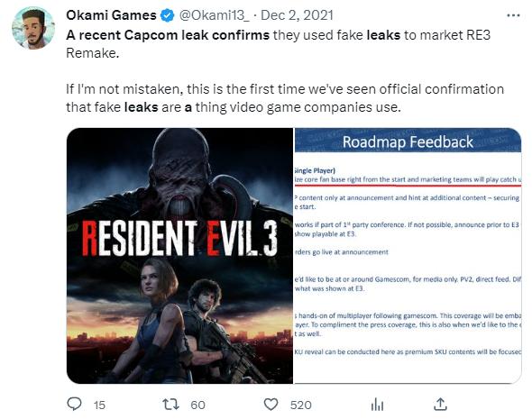Image resolution: width=532 pixels, height=419 pixels.
Task: Open Okami Games profile avatar
Action: click(x=32, y=28)
